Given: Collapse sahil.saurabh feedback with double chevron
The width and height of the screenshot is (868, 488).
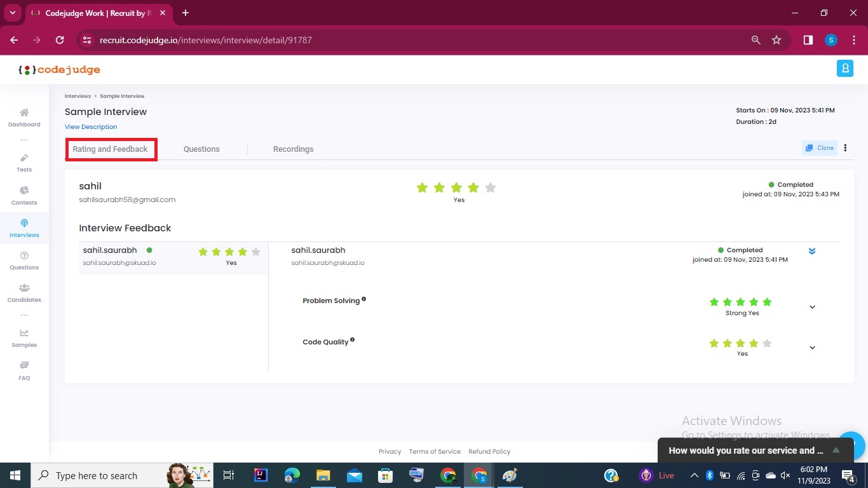Looking at the screenshot, I should (x=812, y=251).
